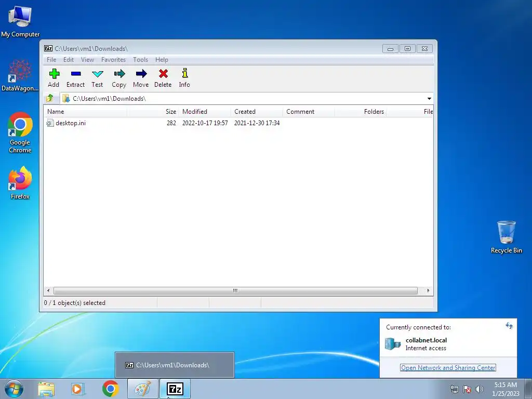The width and height of the screenshot is (532, 399).
Task: Open the Windows Start button
Action: pos(14,389)
